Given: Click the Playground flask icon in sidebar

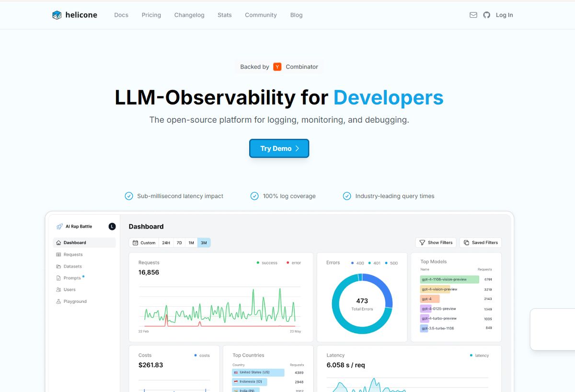Looking at the screenshot, I should click(x=58, y=301).
